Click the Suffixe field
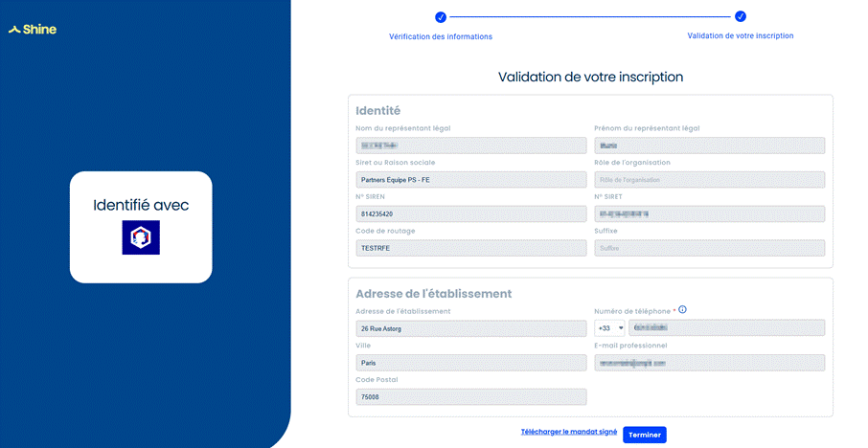The height and width of the screenshot is (448, 868). point(710,248)
